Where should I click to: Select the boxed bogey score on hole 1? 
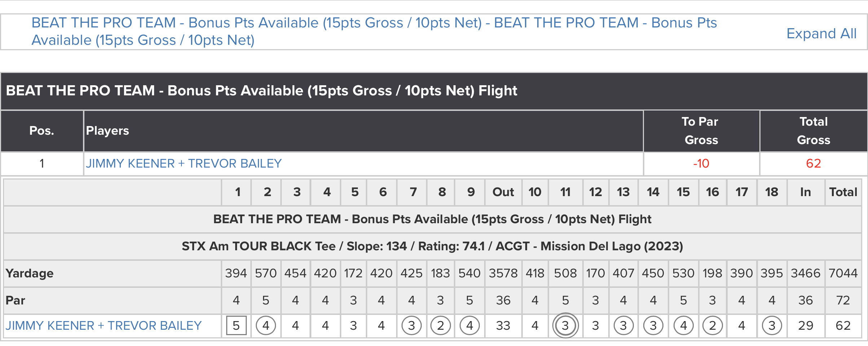[236, 325]
